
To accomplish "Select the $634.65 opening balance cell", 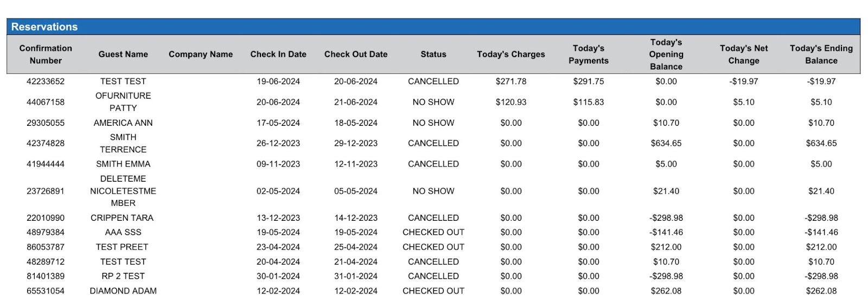I will click(x=666, y=143).
